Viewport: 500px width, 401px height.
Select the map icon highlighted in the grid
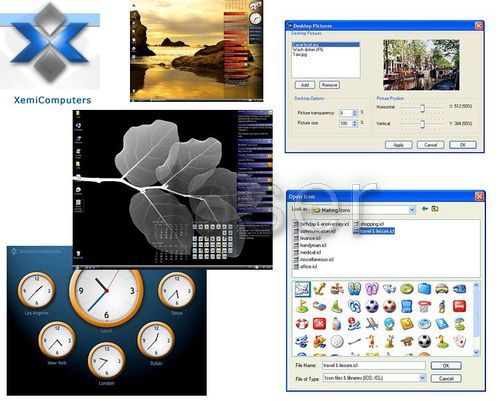pyautogui.click(x=302, y=289)
